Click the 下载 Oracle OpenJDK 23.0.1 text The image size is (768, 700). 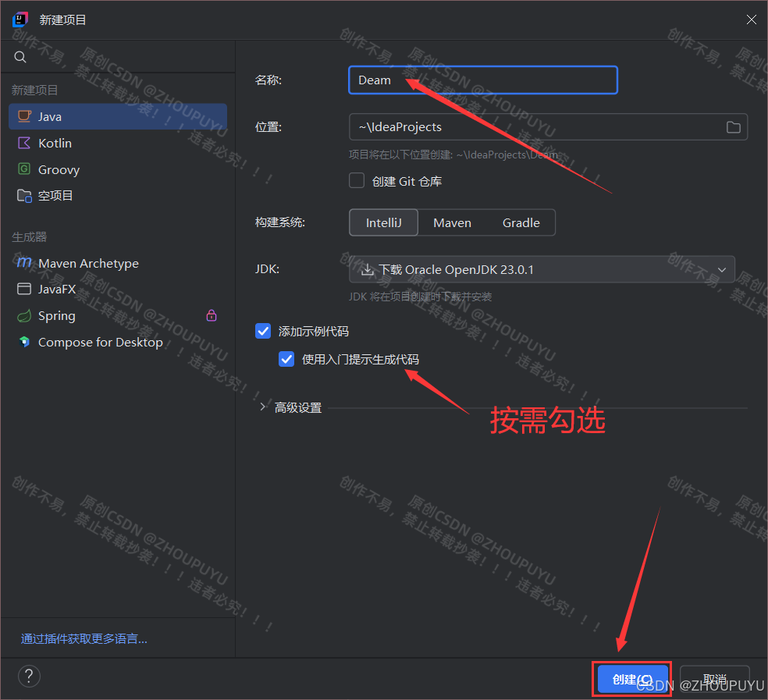tap(457, 269)
